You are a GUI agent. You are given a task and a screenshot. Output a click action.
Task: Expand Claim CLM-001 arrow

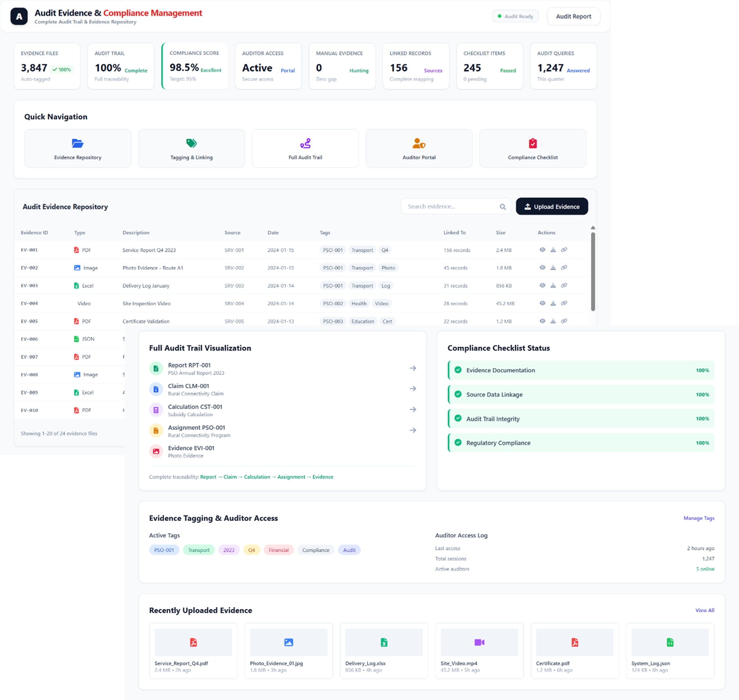click(x=413, y=389)
